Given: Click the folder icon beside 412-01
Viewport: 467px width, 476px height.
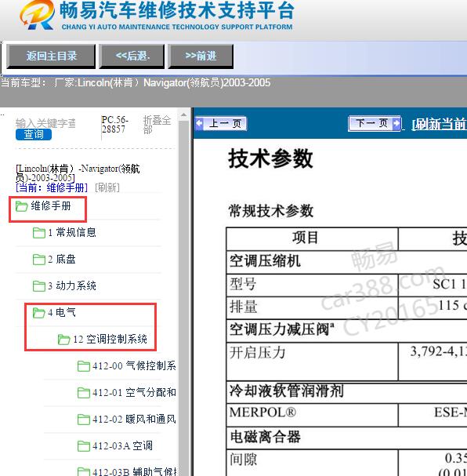Looking at the screenshot, I should [x=84, y=393].
